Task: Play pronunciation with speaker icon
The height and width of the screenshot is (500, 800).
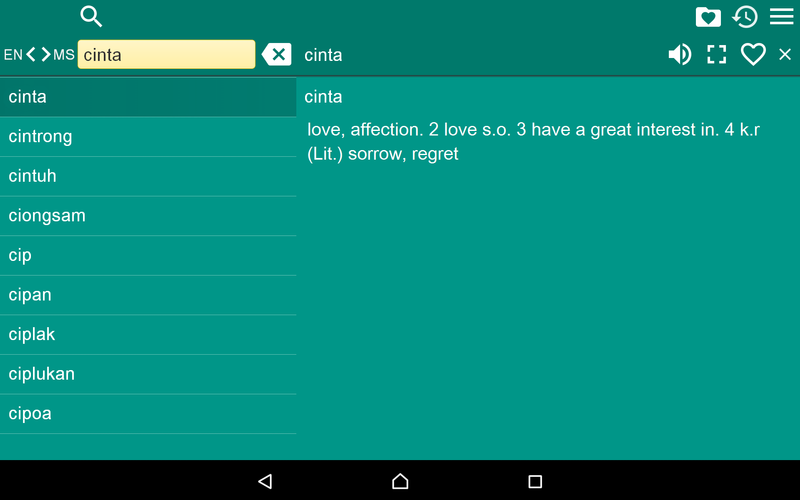Action: (680, 54)
